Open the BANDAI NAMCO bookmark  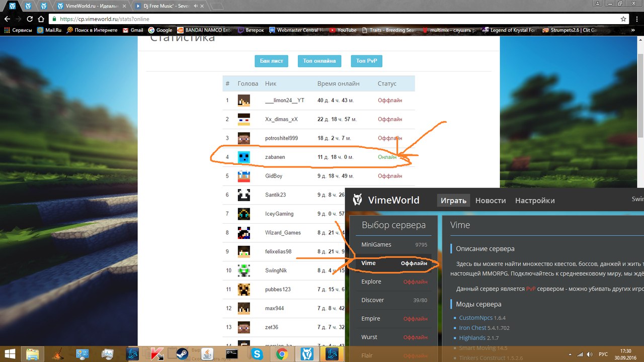[205, 30]
